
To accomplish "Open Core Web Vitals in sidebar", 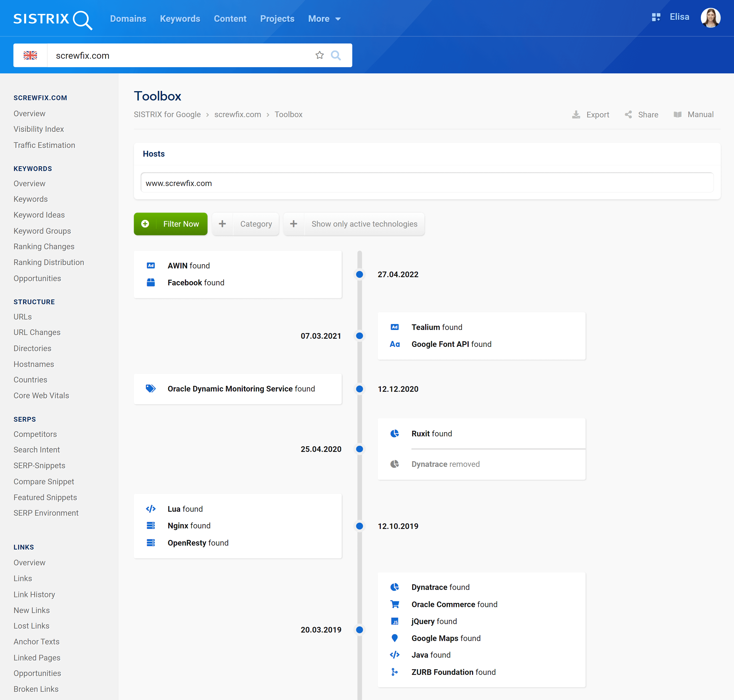I will pos(41,395).
